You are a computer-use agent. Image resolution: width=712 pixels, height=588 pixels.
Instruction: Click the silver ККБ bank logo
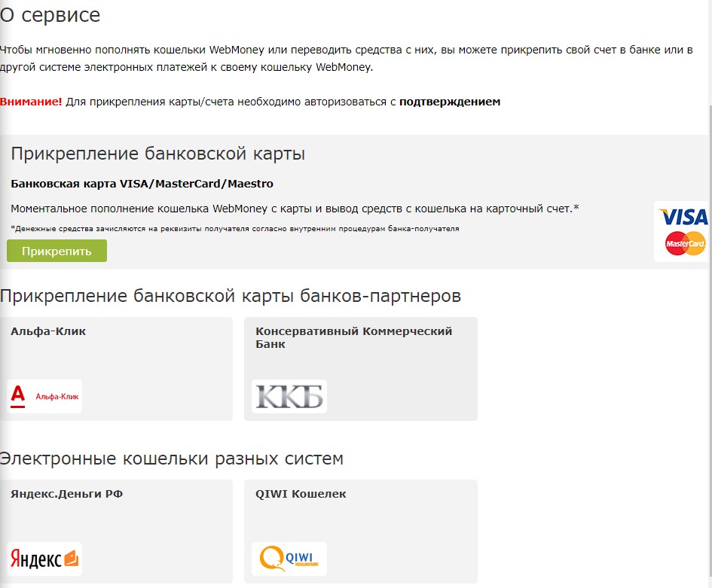pos(289,396)
